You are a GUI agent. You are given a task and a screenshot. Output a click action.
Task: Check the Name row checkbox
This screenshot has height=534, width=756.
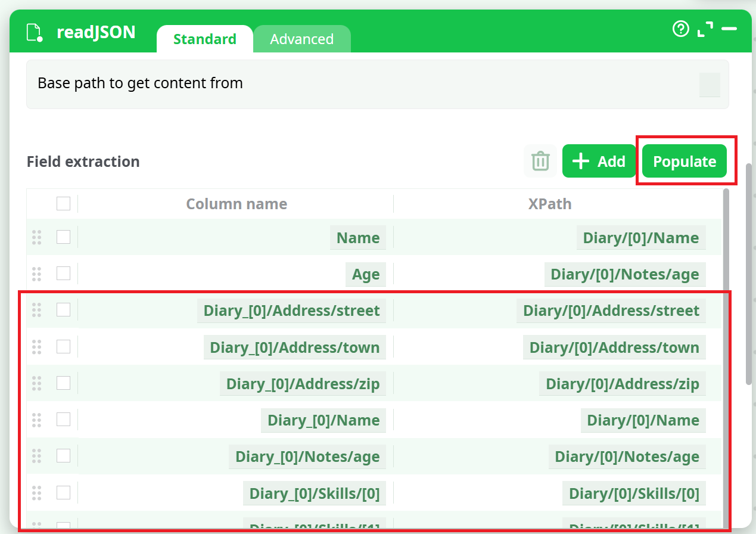coord(63,237)
